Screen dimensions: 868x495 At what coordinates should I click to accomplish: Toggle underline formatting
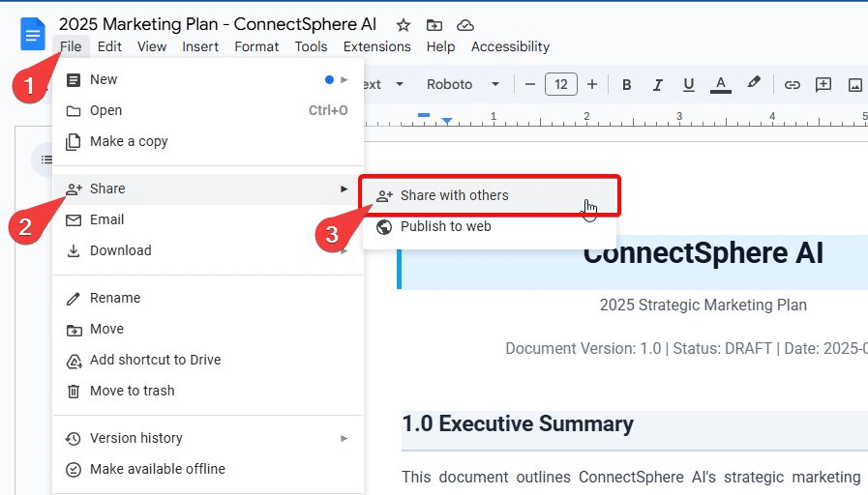point(689,85)
